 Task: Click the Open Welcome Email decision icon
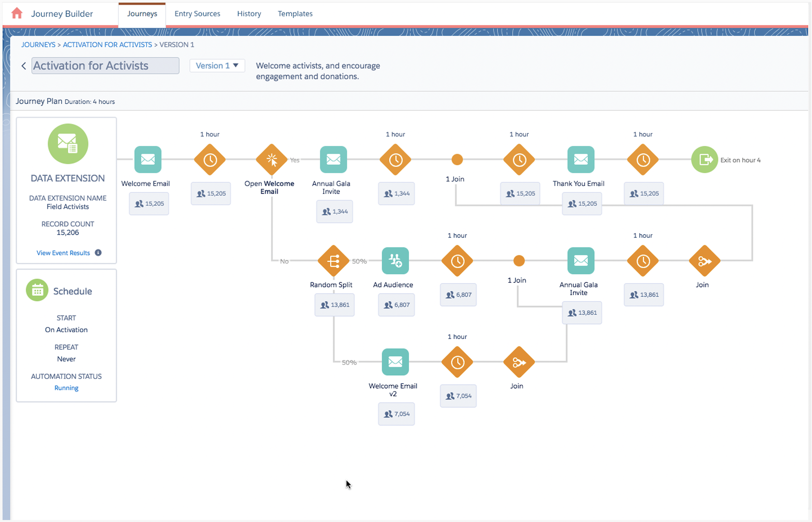[x=271, y=159]
